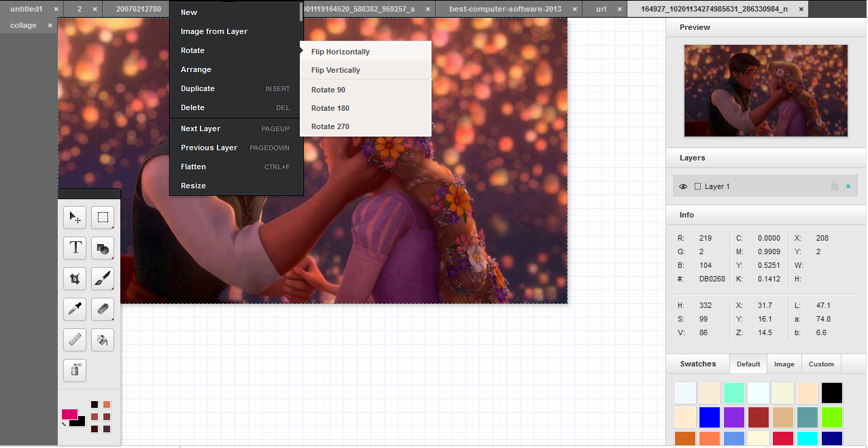Click the teal dot on Layer 1

(848, 186)
